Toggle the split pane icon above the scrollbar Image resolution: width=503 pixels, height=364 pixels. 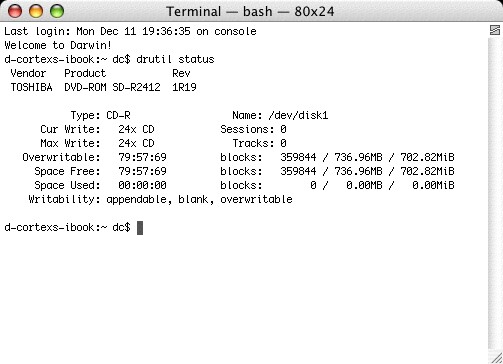click(x=495, y=30)
